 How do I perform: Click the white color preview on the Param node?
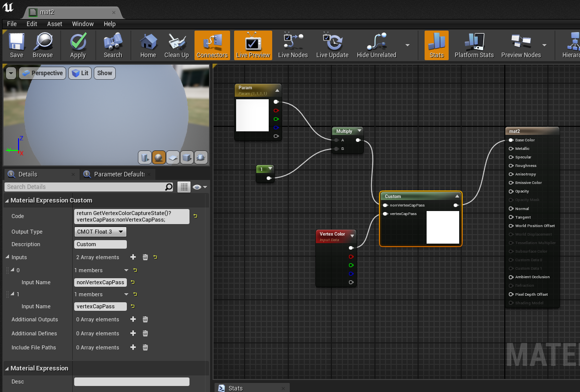click(252, 115)
